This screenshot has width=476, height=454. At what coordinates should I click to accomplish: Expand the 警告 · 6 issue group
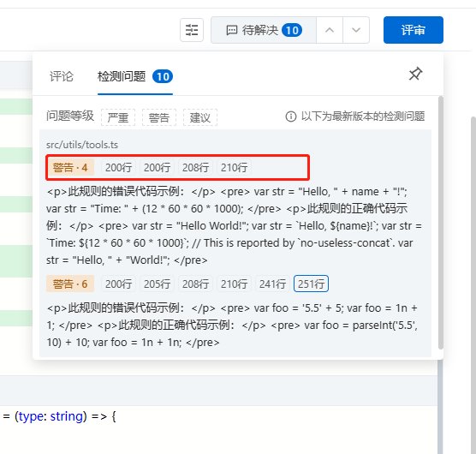[x=70, y=284]
